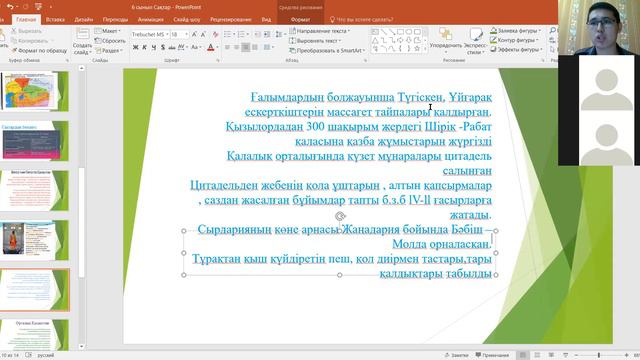Toggle the Comments (Примечания) pane
The image size is (640, 360).
point(492,355)
